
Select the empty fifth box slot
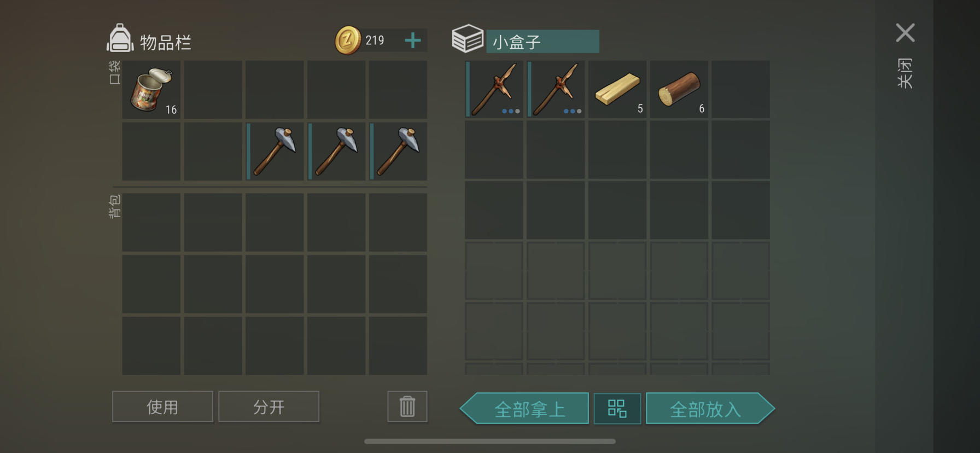(x=741, y=89)
